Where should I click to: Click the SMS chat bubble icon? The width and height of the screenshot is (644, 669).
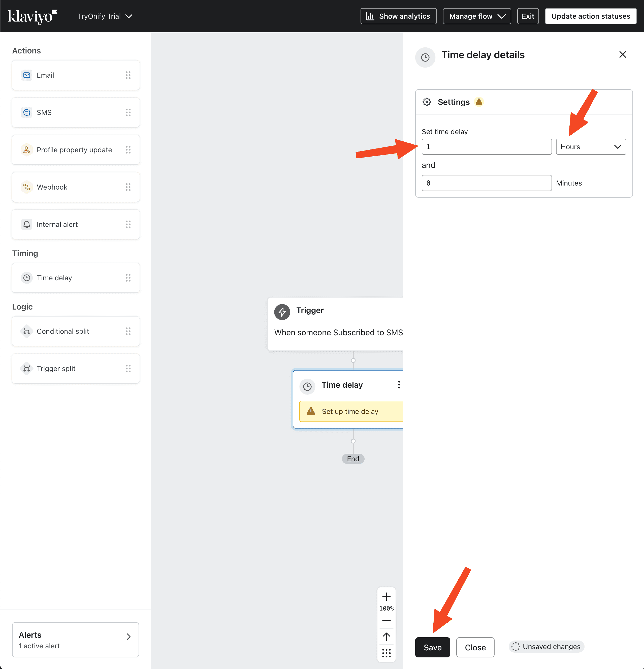[27, 112]
